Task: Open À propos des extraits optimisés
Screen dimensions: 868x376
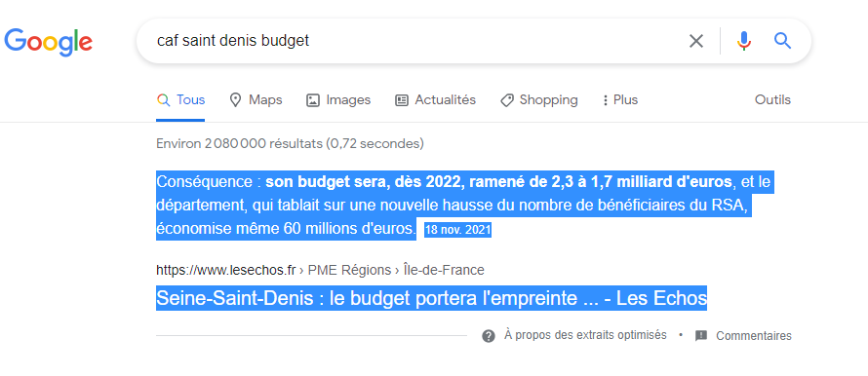Action: coord(585,335)
